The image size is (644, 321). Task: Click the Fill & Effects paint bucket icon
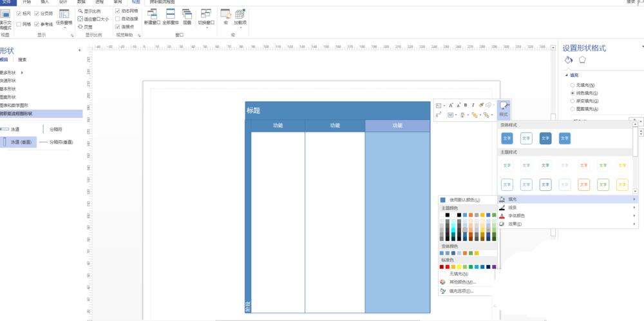569,60
